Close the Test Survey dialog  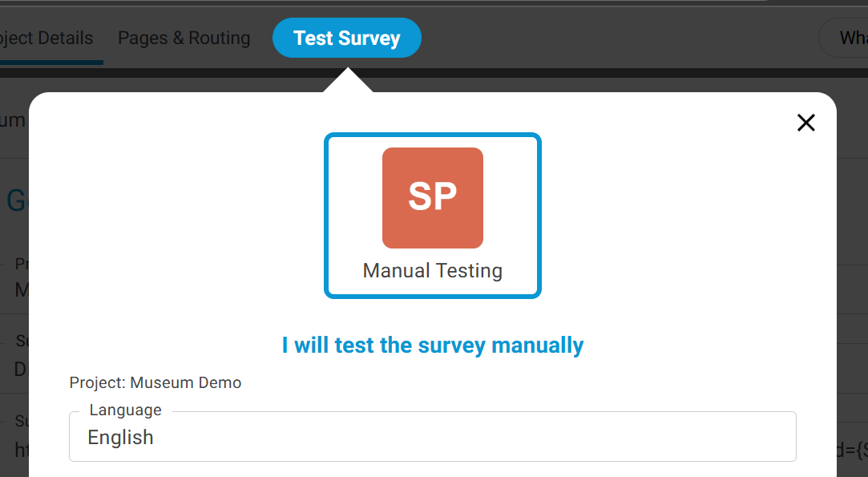805,123
